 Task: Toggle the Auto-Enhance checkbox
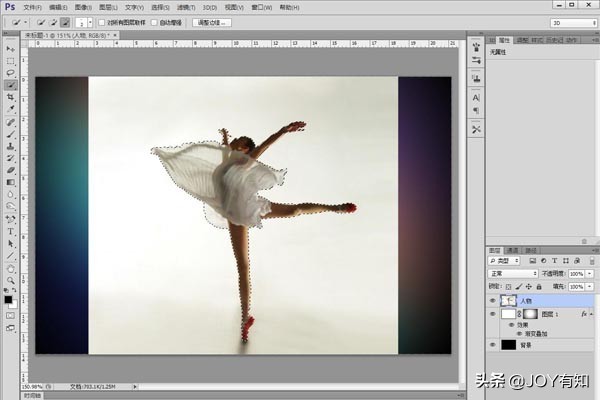[x=154, y=21]
